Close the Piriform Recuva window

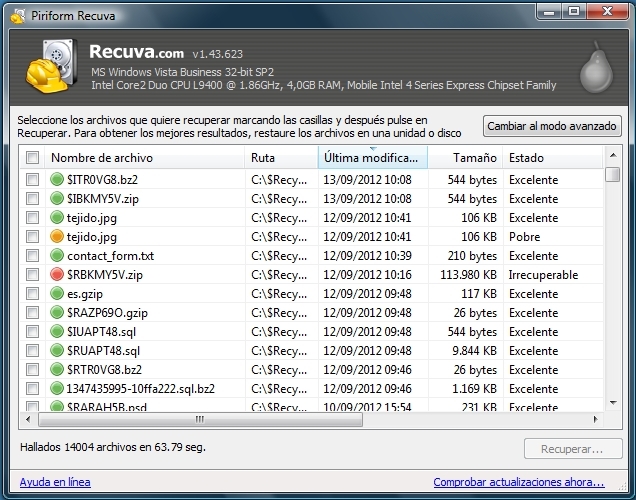coord(607,12)
